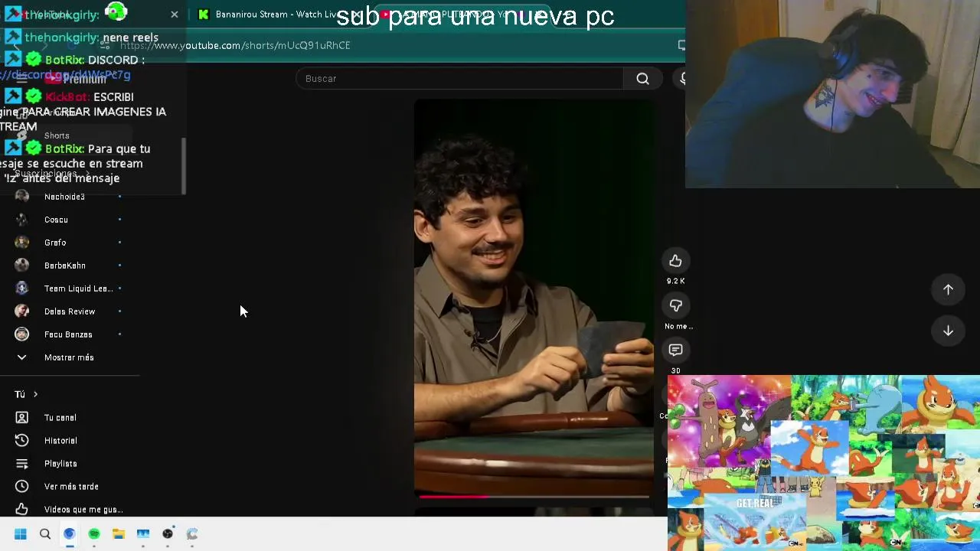Click the YouTube search magnifier button
The image size is (980, 551).
[642, 78]
